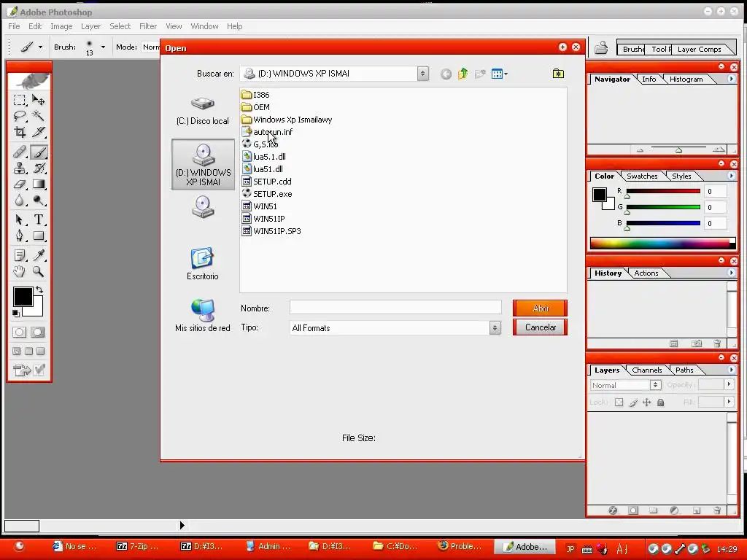Select the History Brush tool
747x560 pixels.
tap(39, 168)
